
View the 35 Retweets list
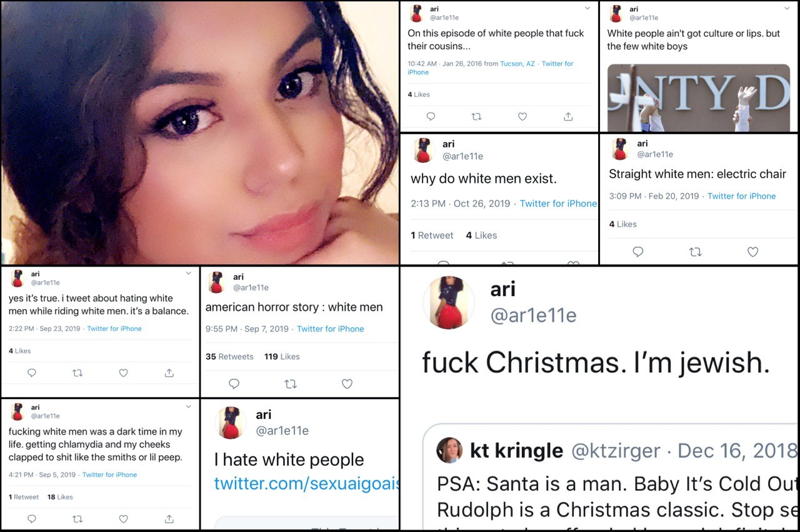point(229,357)
